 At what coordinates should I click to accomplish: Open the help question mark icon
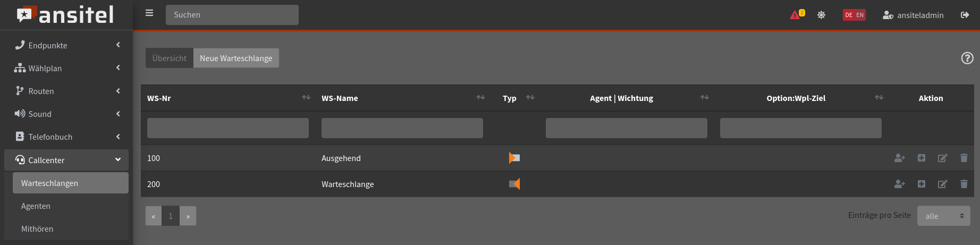click(967, 58)
